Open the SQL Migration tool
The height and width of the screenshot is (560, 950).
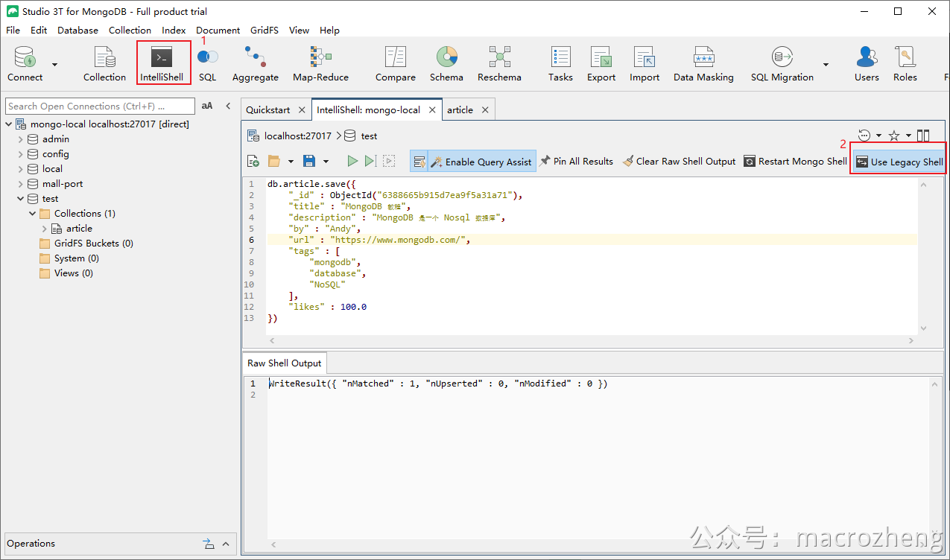782,63
